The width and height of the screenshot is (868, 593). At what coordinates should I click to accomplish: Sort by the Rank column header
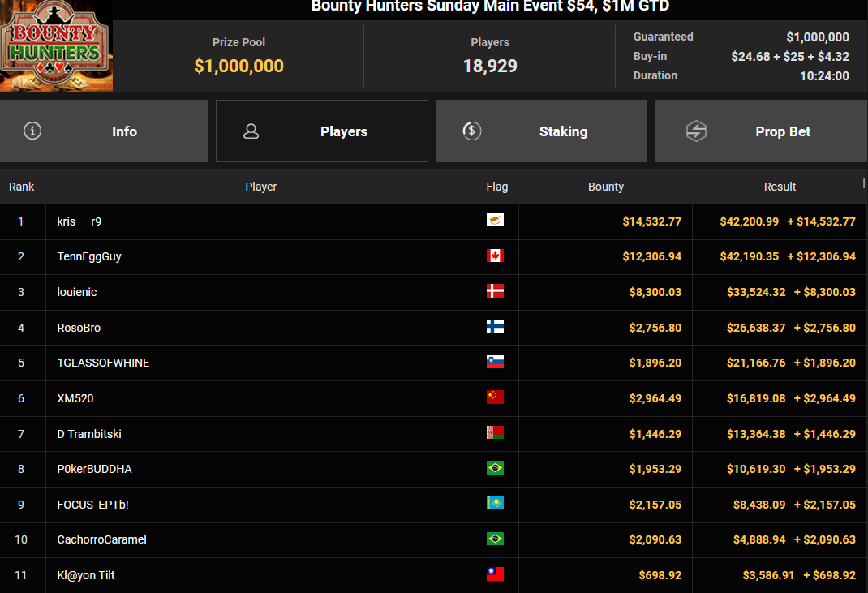pyautogui.click(x=22, y=187)
